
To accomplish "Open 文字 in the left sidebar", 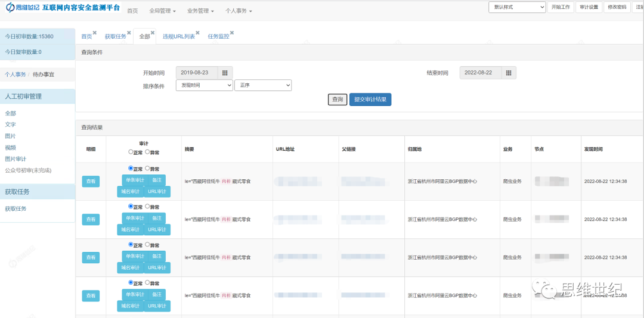I will coord(10,124).
